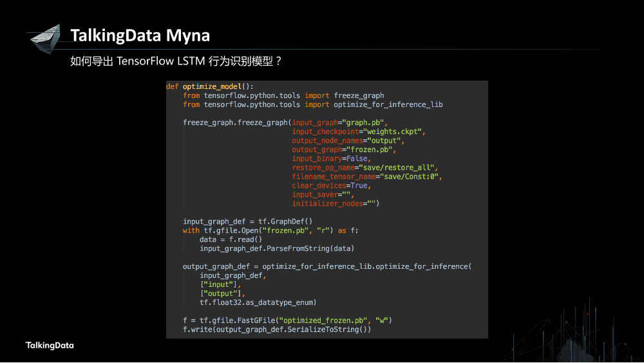Click the input_checkpoint="weights.ckpt" argument

359,132
